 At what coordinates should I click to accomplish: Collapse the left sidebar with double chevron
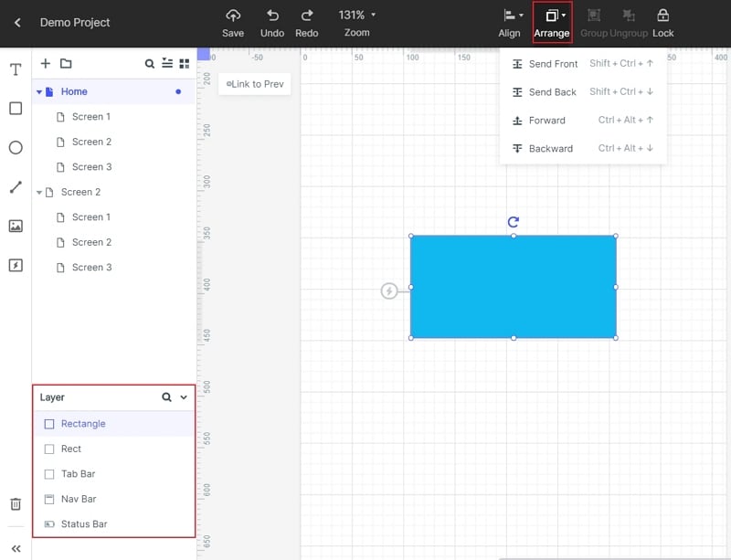(16, 548)
